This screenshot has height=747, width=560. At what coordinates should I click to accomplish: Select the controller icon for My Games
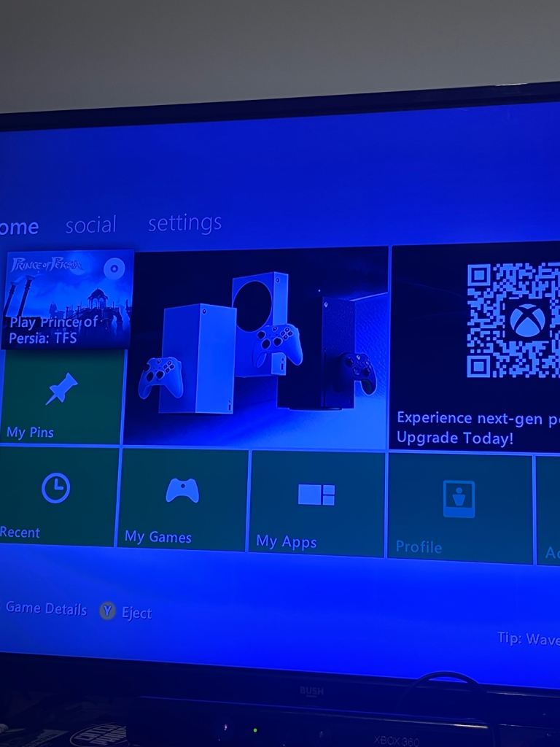click(x=182, y=490)
